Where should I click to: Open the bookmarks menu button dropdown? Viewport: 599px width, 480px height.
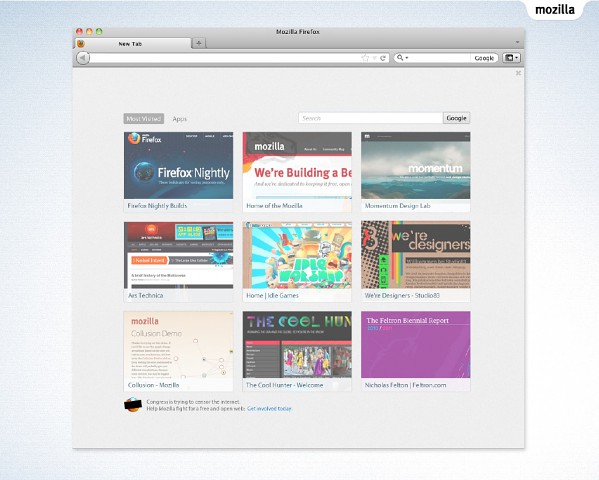pyautogui.click(x=512, y=58)
